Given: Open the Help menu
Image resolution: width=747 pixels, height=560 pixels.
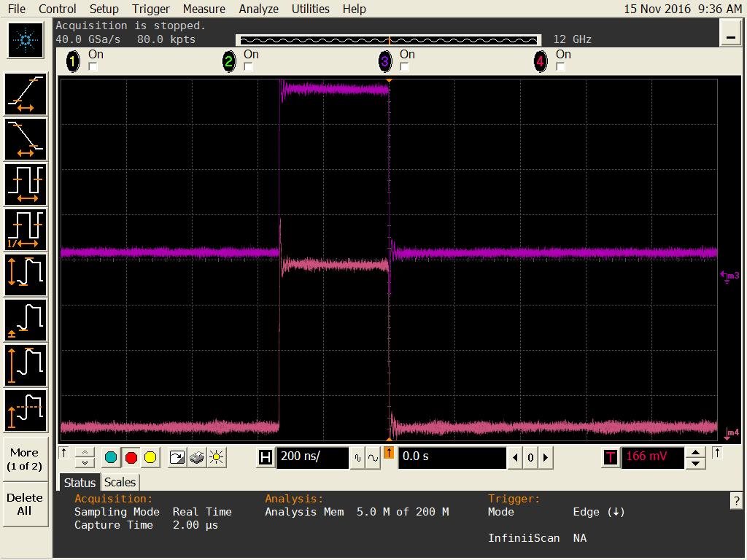Looking at the screenshot, I should [x=354, y=9].
